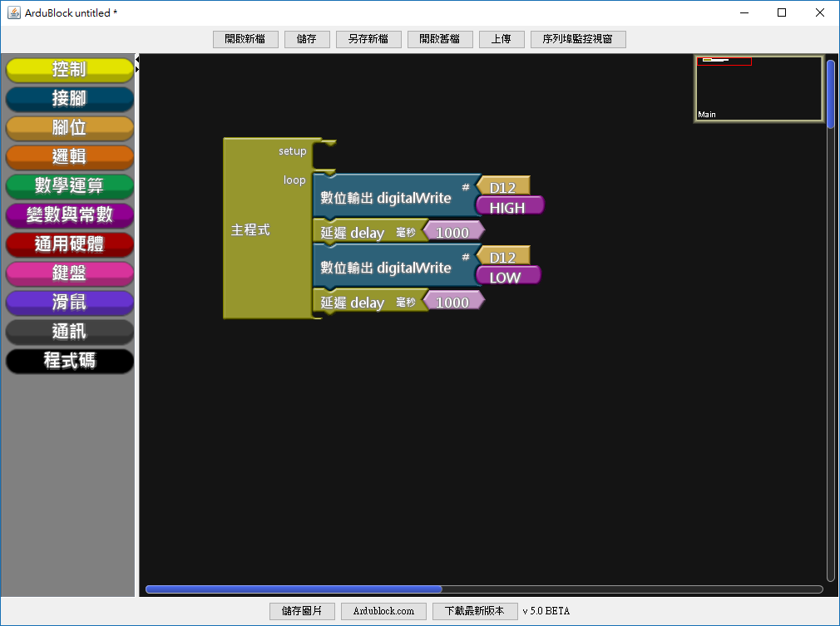The height and width of the screenshot is (626, 840).
Task: Click 開啟舊檔 to open a file
Action: (x=440, y=39)
